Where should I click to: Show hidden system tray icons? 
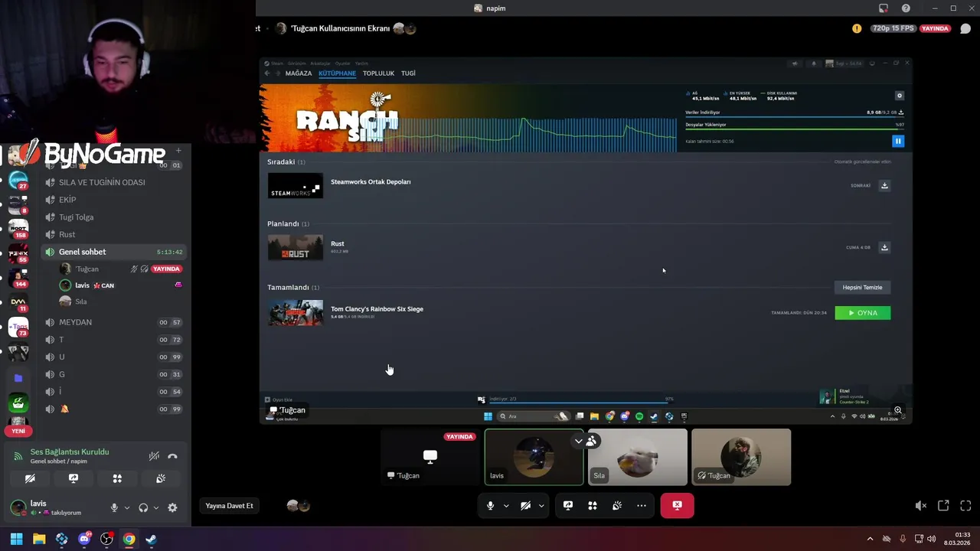tap(870, 539)
